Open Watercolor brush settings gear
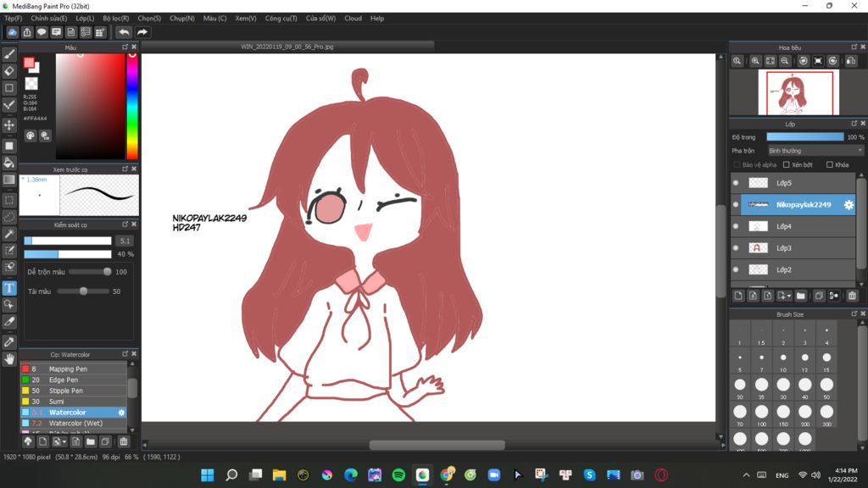 tap(121, 413)
